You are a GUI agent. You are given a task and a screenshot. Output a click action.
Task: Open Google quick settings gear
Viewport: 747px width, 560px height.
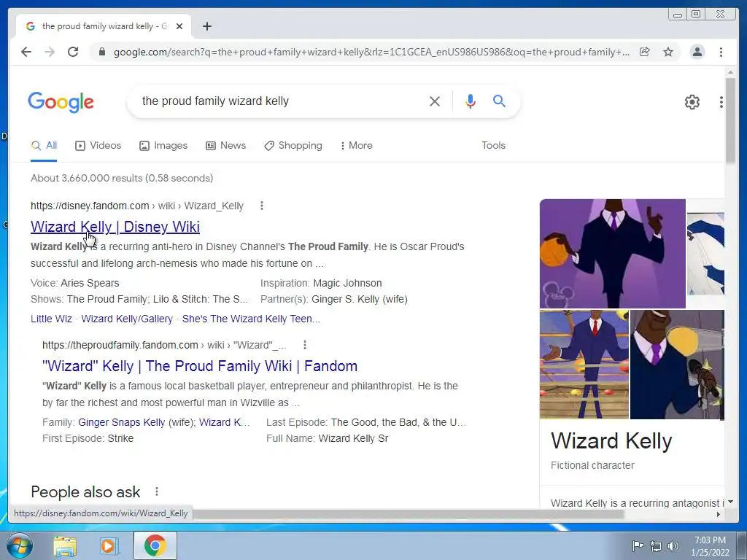[x=692, y=101]
